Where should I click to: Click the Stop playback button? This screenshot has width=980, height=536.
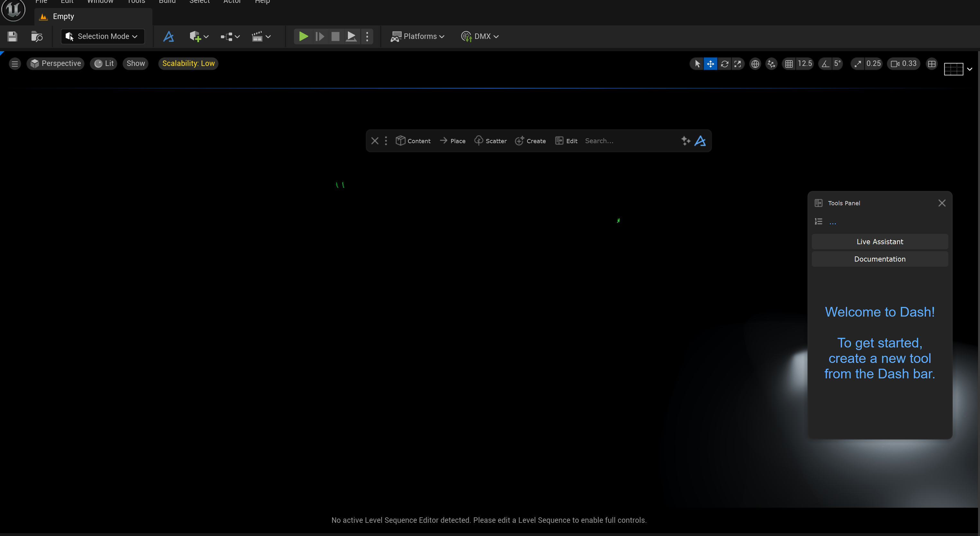point(335,37)
